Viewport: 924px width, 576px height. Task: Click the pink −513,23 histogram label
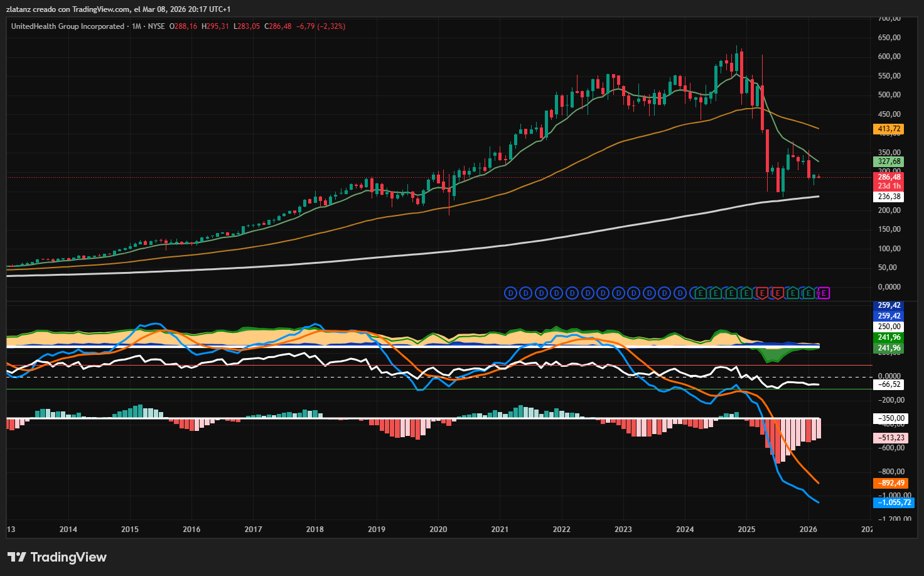pyautogui.click(x=891, y=438)
